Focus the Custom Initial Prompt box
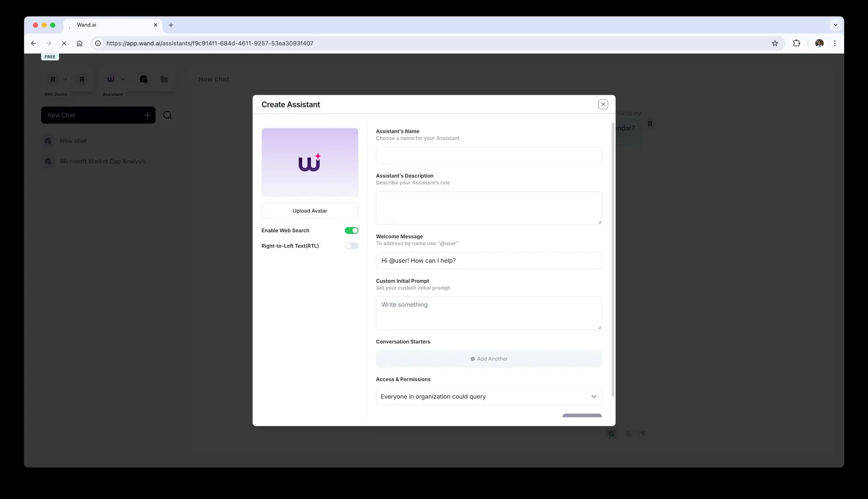The image size is (868, 499). (x=488, y=313)
